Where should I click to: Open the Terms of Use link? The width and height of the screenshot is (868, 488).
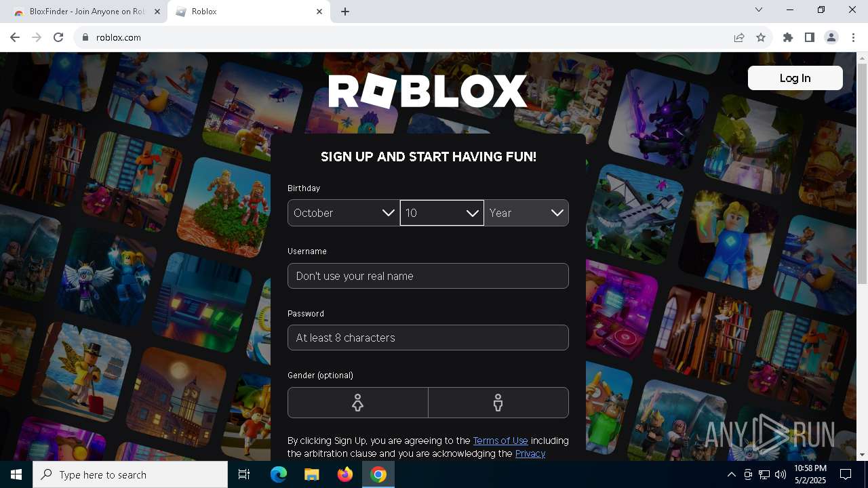click(x=500, y=441)
